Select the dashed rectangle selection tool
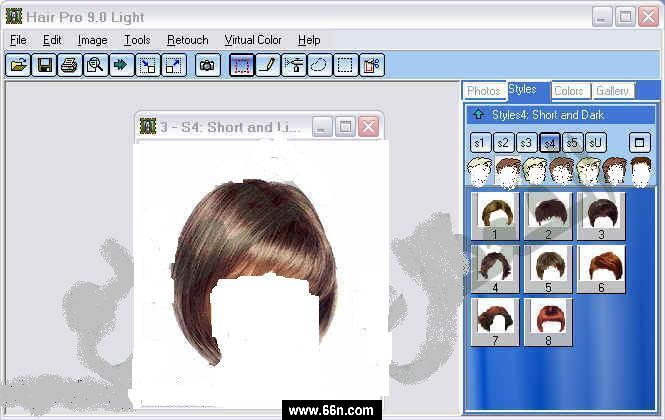Screen dimensions: 665x420 345,65
